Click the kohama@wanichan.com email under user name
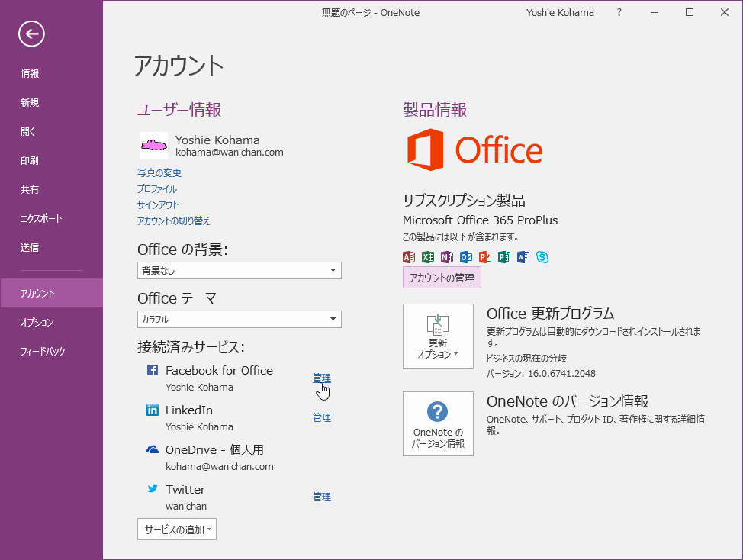Image resolution: width=743 pixels, height=560 pixels. coord(230,152)
